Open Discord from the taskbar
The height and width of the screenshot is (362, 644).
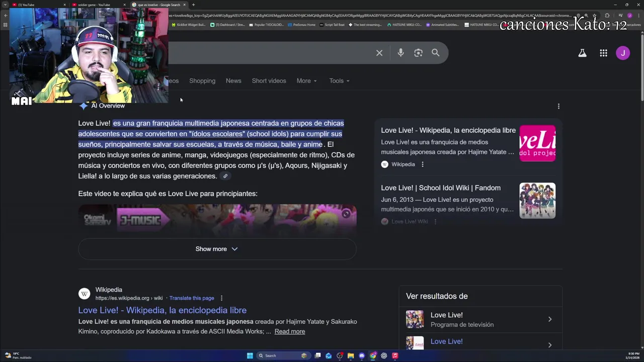coord(362,355)
